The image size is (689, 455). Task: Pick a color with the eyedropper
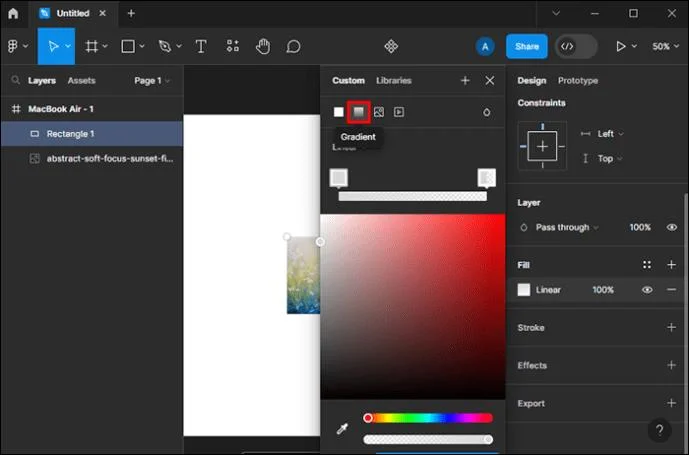click(342, 428)
